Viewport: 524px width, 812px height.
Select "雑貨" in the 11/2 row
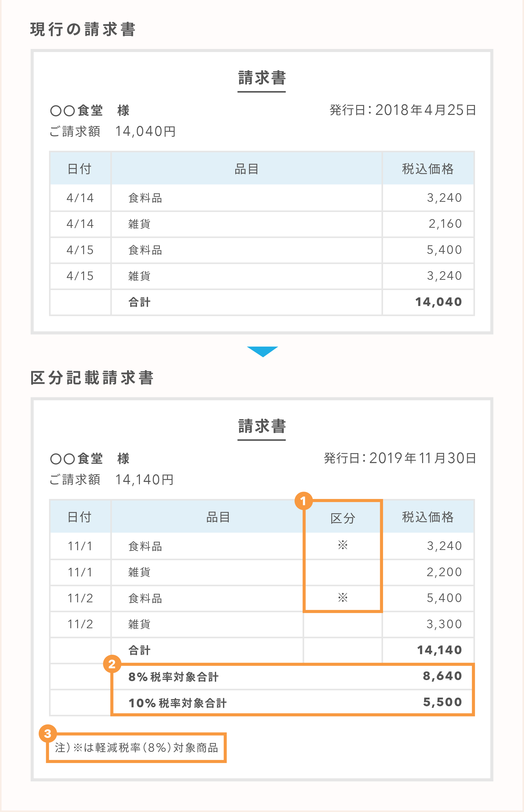(139, 624)
